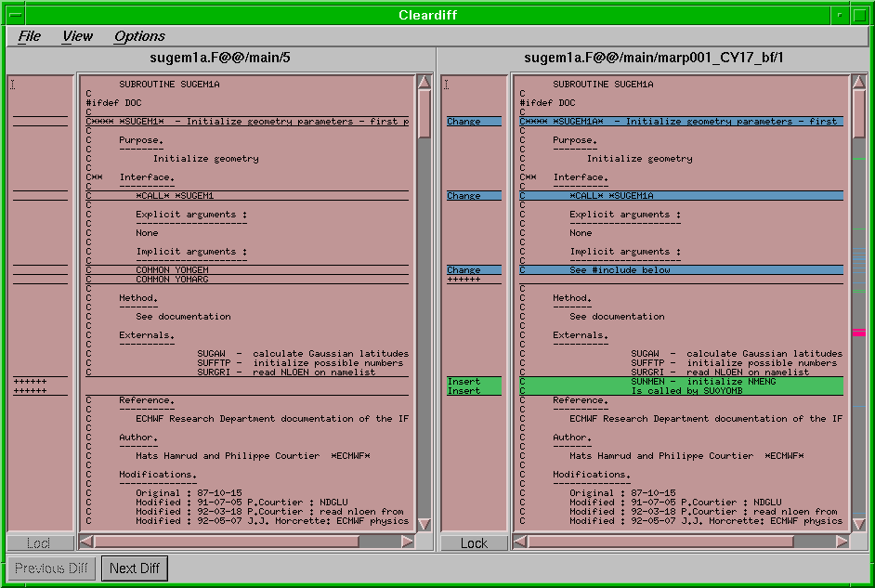
Task: Click left pane 'Mats Hamrud and Philippe Courtier' line
Action: pos(253,456)
